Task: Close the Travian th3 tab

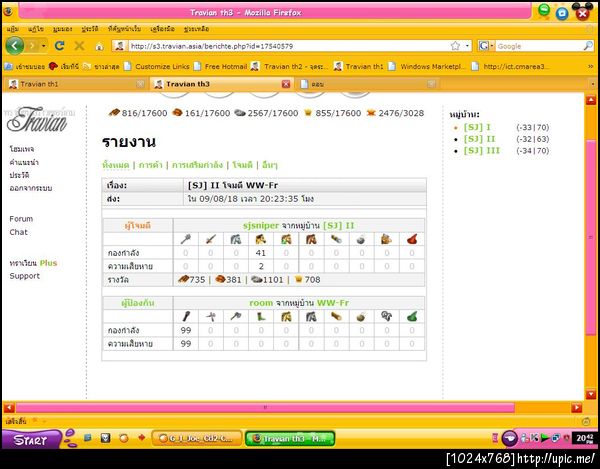Action: coord(286,84)
